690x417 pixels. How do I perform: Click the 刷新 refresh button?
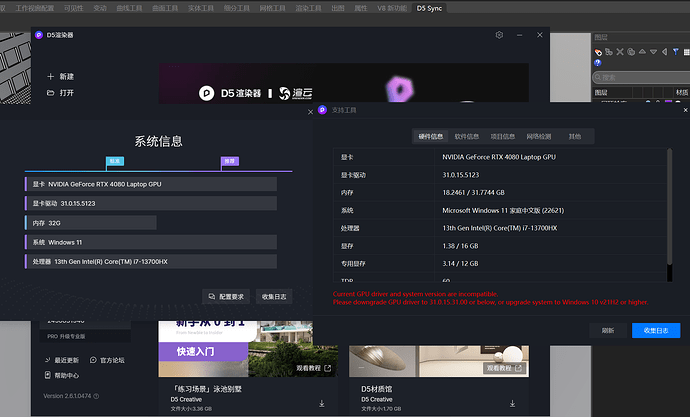608,330
